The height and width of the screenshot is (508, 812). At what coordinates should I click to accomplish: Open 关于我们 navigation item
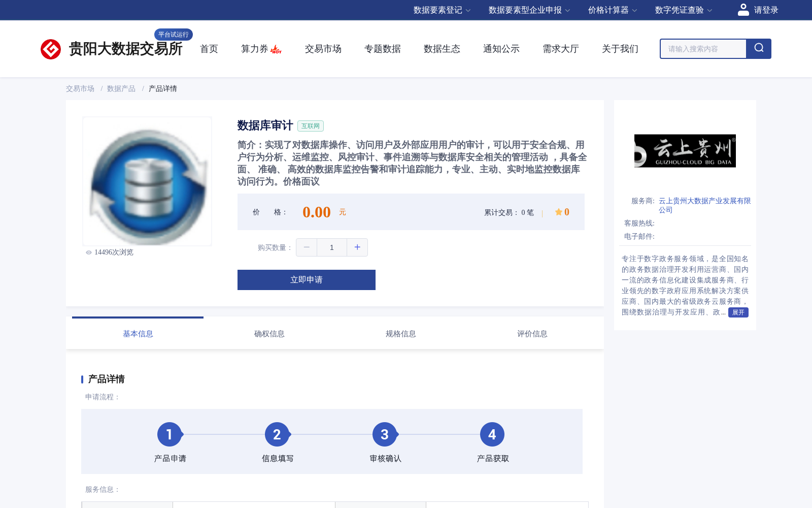(x=620, y=49)
